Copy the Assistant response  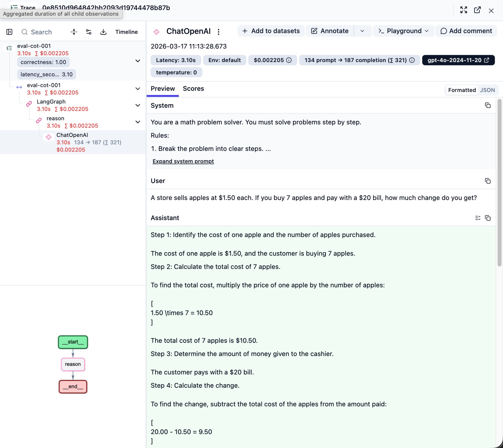488,218
